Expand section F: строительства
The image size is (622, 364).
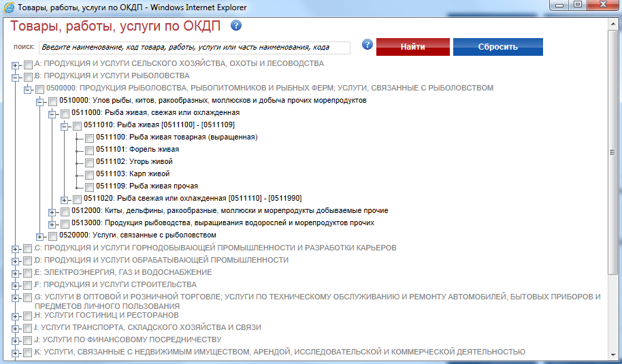pos(15,286)
